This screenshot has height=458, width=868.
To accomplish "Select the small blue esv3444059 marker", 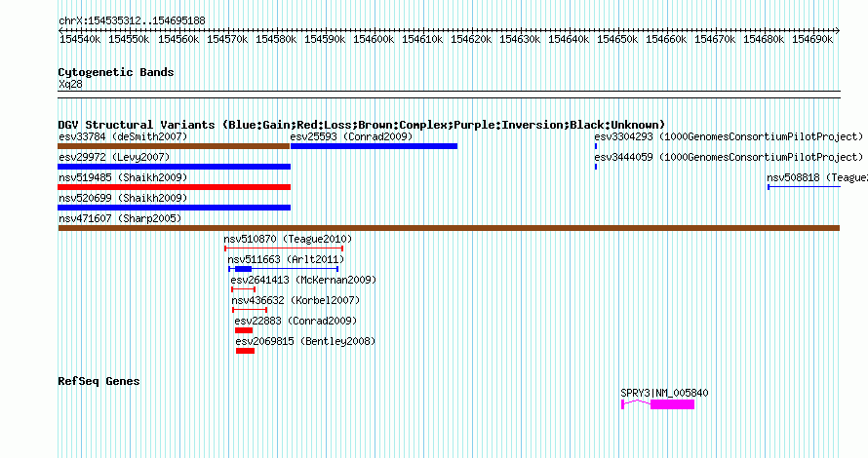I will [596, 167].
